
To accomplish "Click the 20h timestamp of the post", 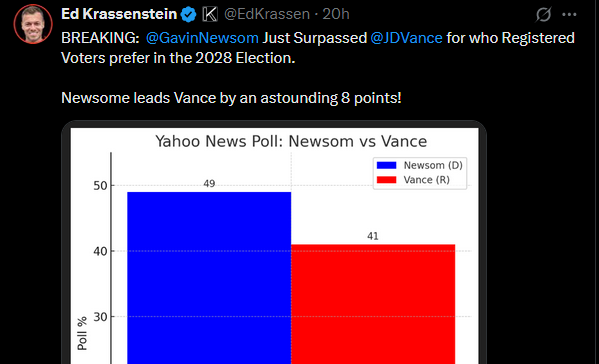I will tap(336, 14).
